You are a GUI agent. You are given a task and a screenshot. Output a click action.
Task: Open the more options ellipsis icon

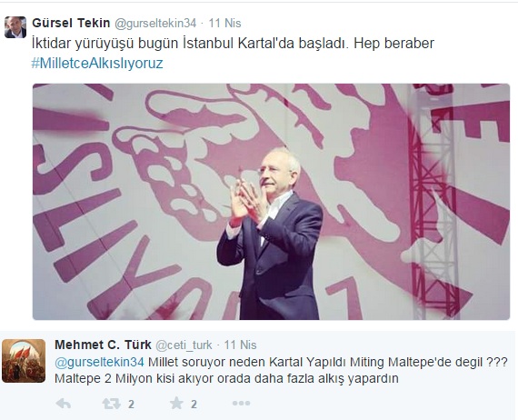241,403
